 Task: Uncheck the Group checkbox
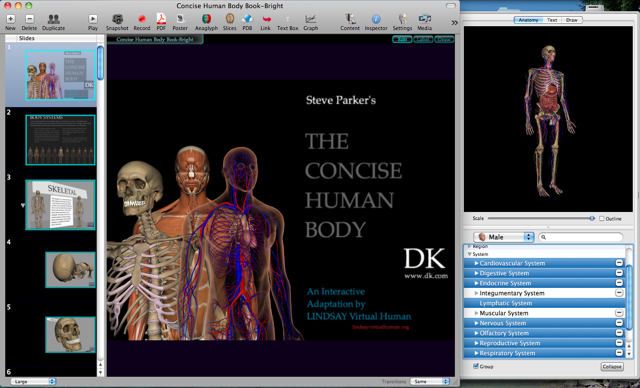[476, 366]
